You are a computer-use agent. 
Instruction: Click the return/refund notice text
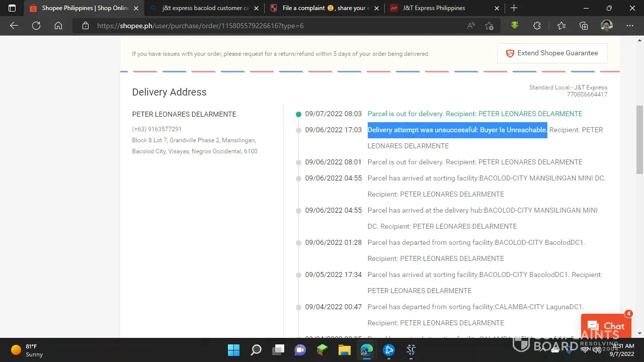tap(281, 54)
